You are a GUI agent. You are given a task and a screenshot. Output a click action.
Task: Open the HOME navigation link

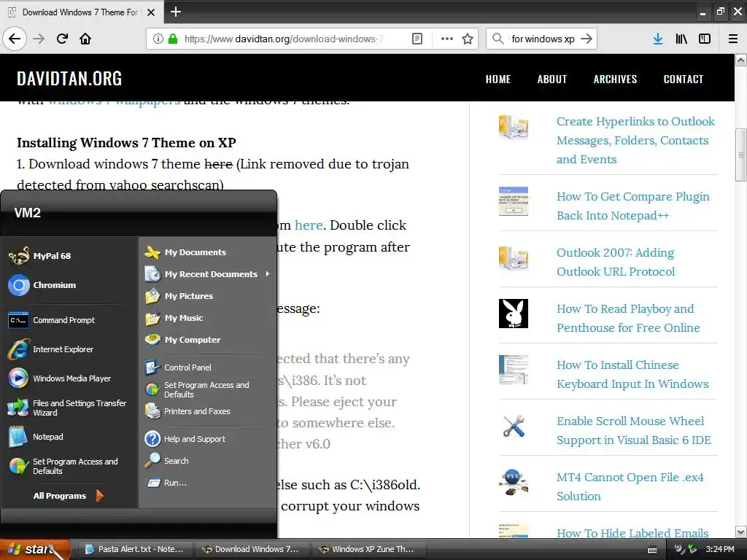point(498,79)
